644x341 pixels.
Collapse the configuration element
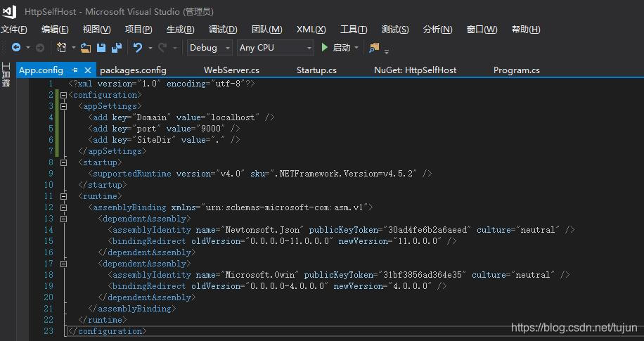pyautogui.click(x=64, y=95)
